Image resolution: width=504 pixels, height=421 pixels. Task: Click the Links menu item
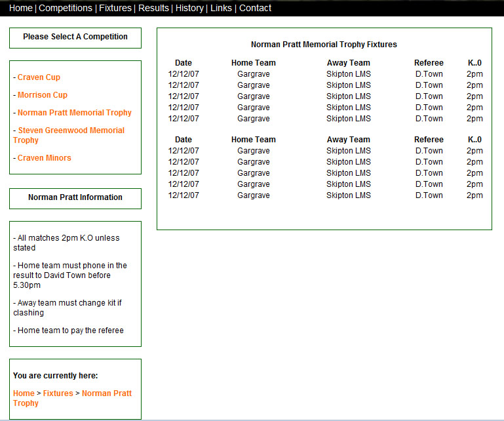[221, 9]
